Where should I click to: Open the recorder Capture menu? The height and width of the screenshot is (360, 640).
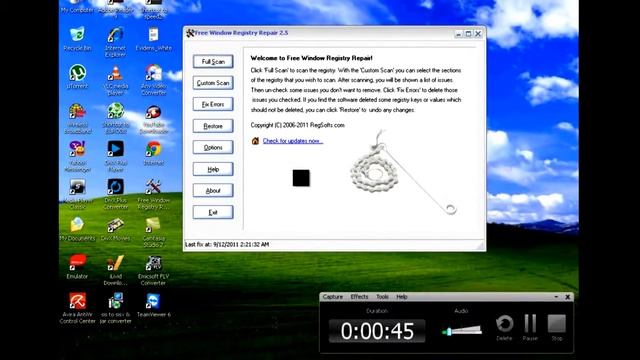(x=333, y=297)
